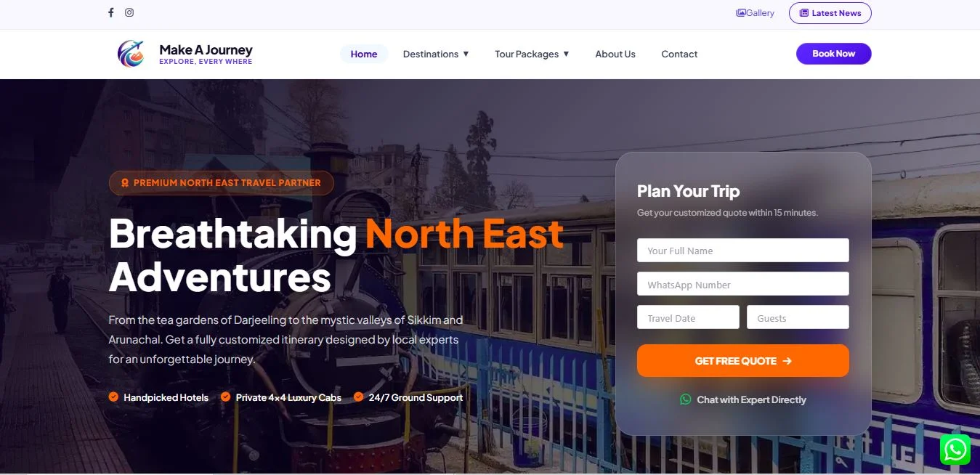Click the Your Full Name input field
The width and height of the screenshot is (980, 475).
pos(742,251)
